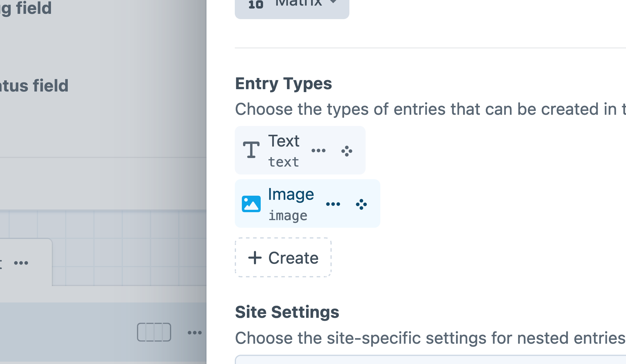This screenshot has width=626, height=364.
Task: Open actions menu for Text entry type
Action: pyautogui.click(x=318, y=151)
